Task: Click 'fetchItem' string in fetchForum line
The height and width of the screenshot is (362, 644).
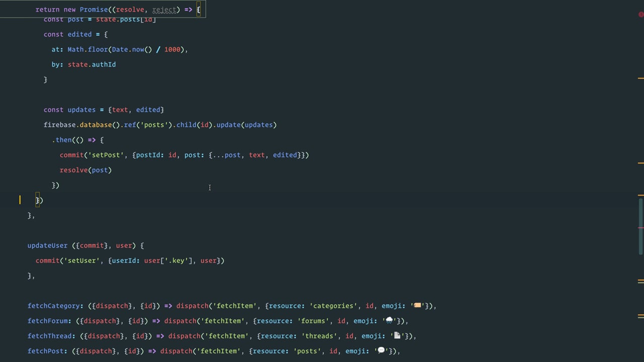Action: coord(225,321)
